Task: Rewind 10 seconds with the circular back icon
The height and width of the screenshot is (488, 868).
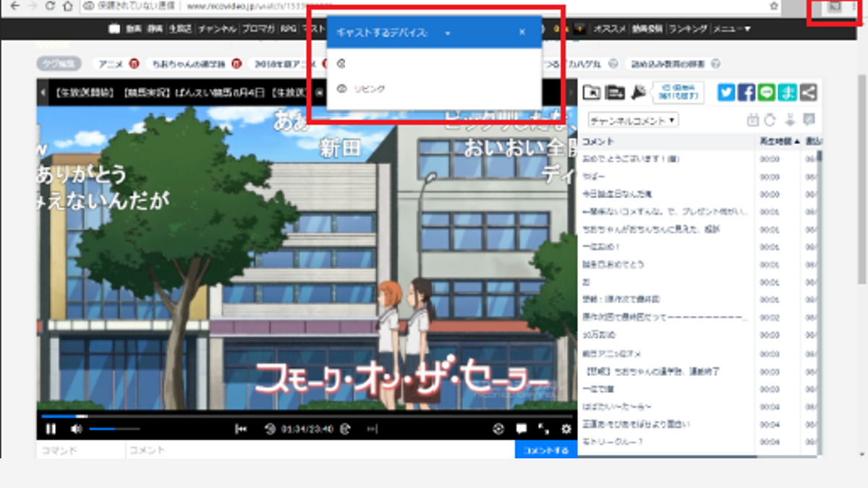Action: click(x=270, y=429)
